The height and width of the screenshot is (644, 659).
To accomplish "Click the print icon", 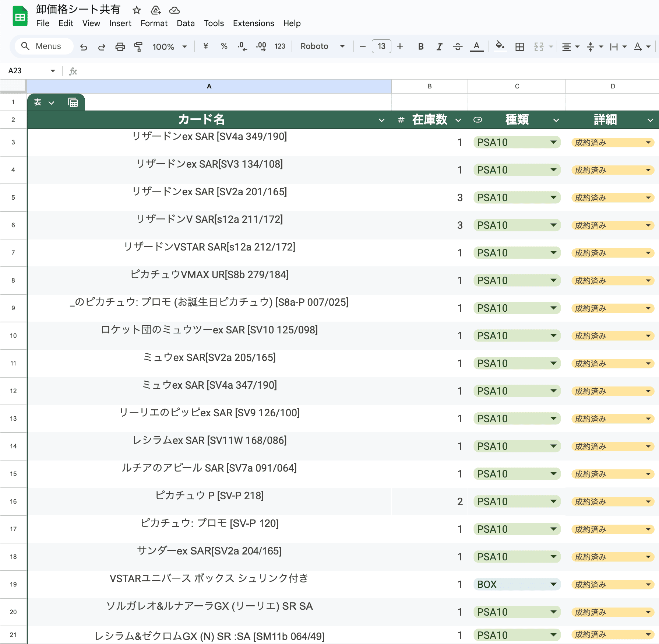I will click(120, 47).
